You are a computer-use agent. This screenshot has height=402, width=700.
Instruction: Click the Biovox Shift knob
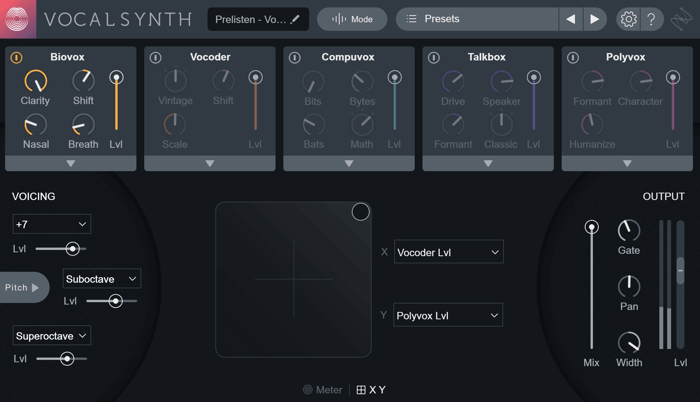[x=83, y=81]
